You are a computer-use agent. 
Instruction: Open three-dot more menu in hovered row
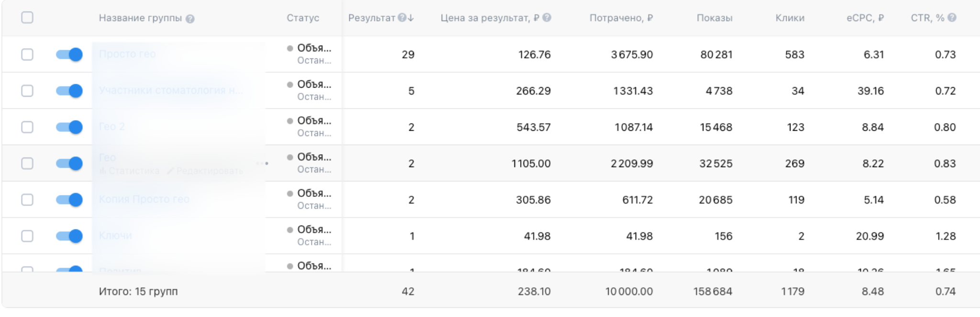point(262,163)
